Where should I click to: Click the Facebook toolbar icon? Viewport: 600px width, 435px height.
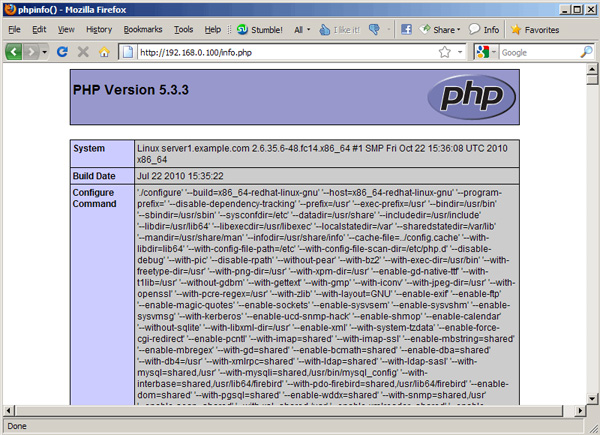click(x=406, y=29)
